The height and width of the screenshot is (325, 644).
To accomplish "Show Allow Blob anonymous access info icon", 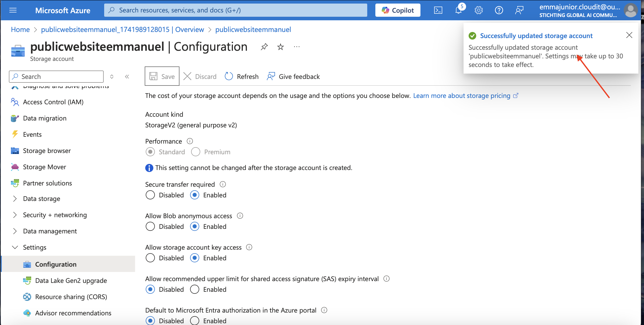I will [240, 216].
